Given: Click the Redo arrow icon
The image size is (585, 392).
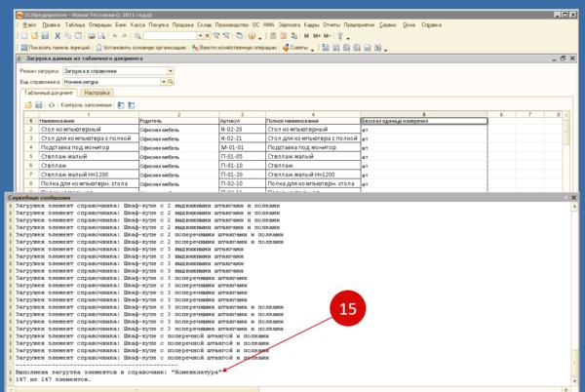Looking at the screenshot, I should click(x=125, y=36).
